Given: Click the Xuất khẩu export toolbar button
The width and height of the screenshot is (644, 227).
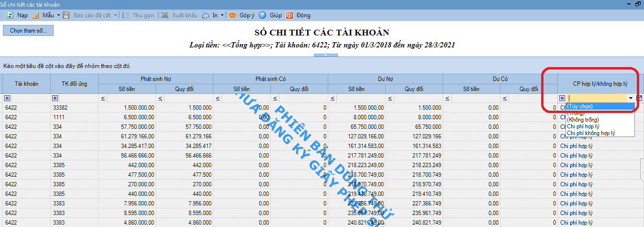Looking at the screenshot, I should [178, 15].
